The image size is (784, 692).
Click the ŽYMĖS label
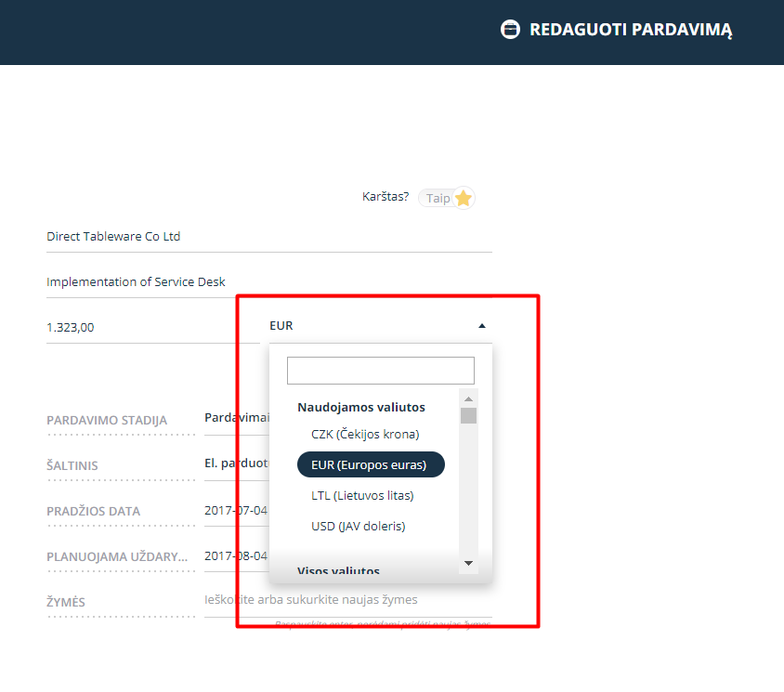point(66,602)
